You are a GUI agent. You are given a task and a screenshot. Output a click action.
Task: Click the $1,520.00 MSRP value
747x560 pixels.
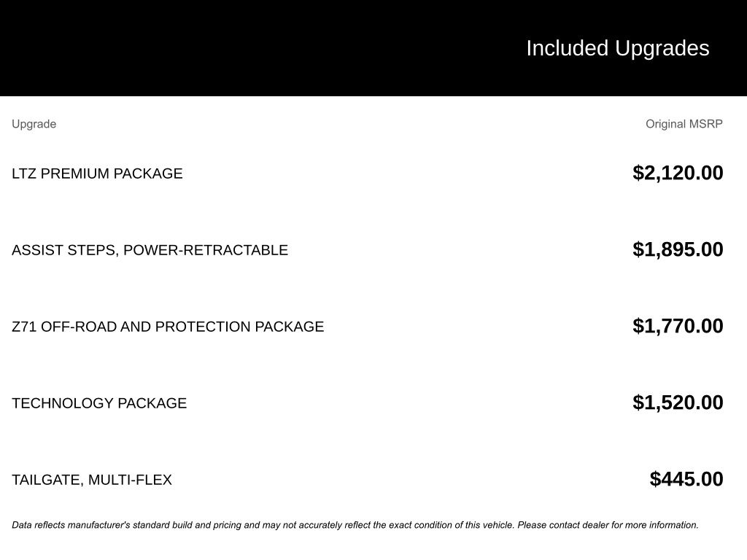tap(678, 402)
